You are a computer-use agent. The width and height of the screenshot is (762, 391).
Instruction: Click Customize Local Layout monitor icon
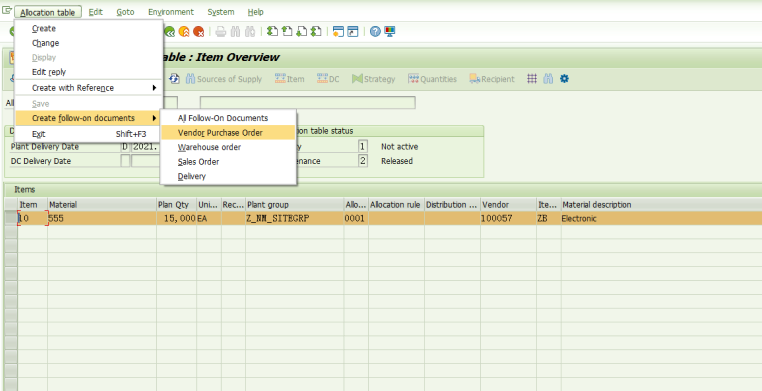[390, 32]
